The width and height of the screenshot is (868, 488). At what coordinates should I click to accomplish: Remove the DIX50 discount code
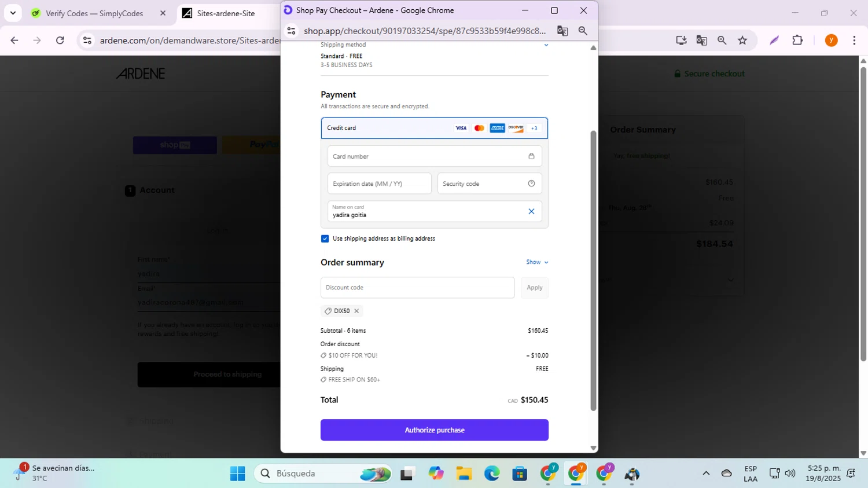click(x=356, y=311)
